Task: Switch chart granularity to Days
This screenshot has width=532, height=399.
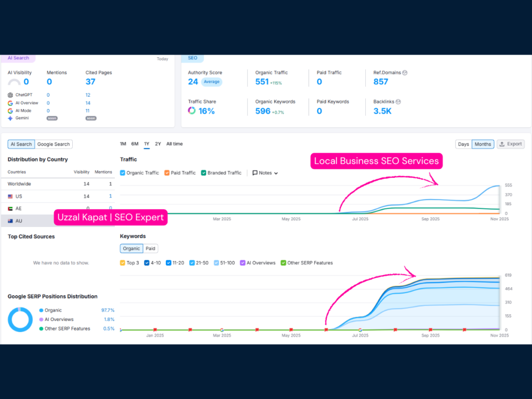Action: tap(463, 144)
